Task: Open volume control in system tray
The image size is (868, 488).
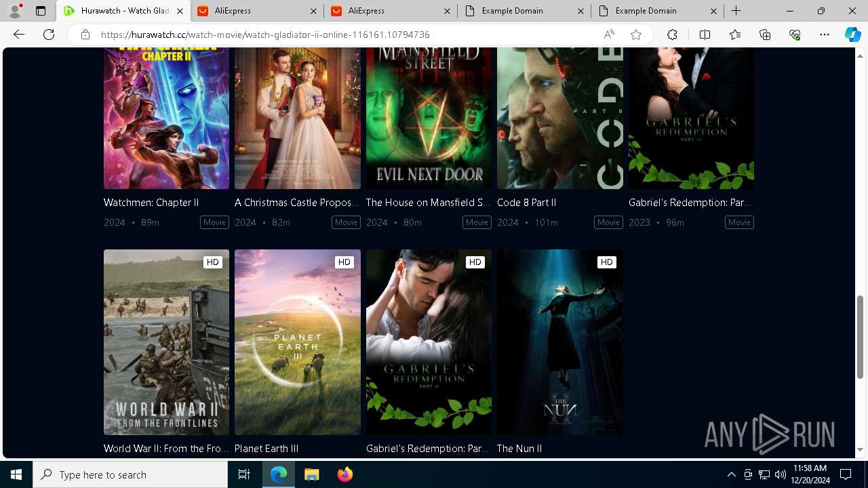Action: [780, 475]
